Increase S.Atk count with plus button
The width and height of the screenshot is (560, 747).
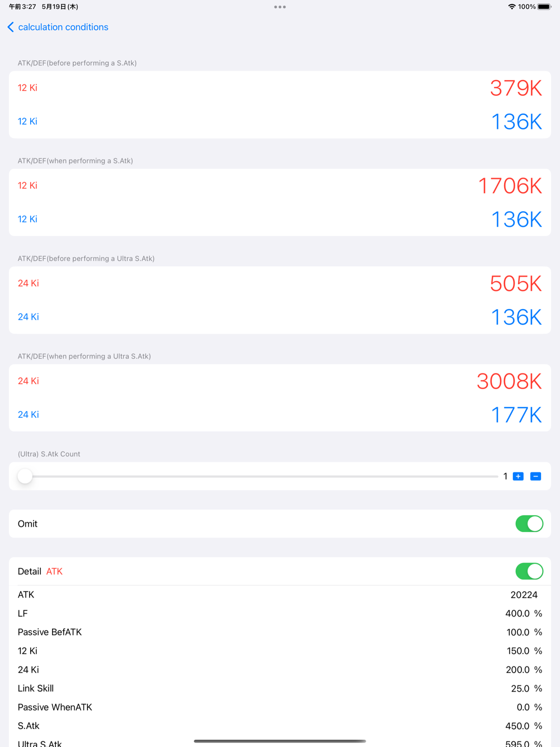click(x=518, y=477)
